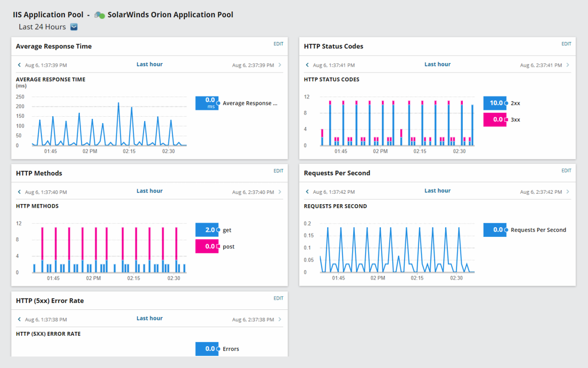Viewport: 588px width, 368px height.
Task: Click the SolarWinds Orion application pool icon
Action: point(99,15)
